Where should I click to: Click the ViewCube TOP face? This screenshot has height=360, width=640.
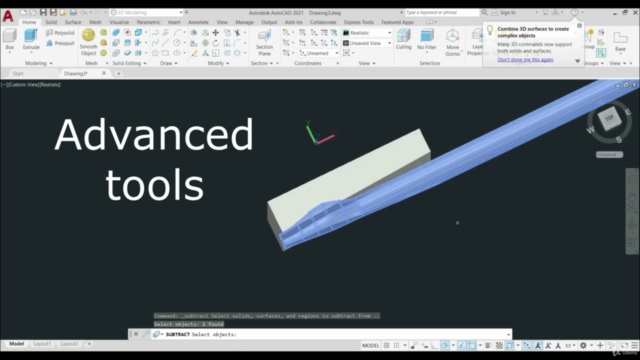609,118
